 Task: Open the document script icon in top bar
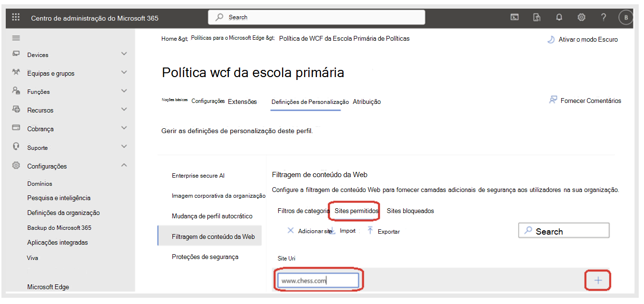537,17
